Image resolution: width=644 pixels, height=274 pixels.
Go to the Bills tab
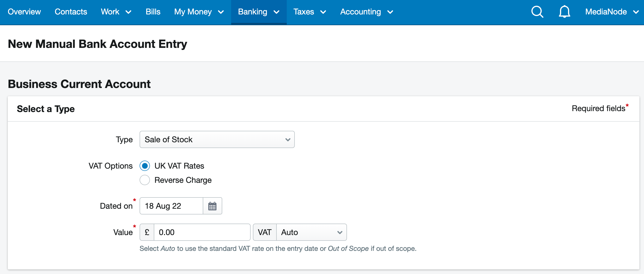point(153,12)
